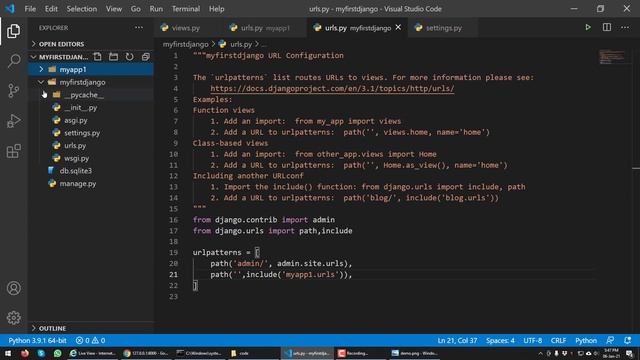Open the djangoproject docs URL link
Viewport: 640px width, 360px height.
point(332,88)
